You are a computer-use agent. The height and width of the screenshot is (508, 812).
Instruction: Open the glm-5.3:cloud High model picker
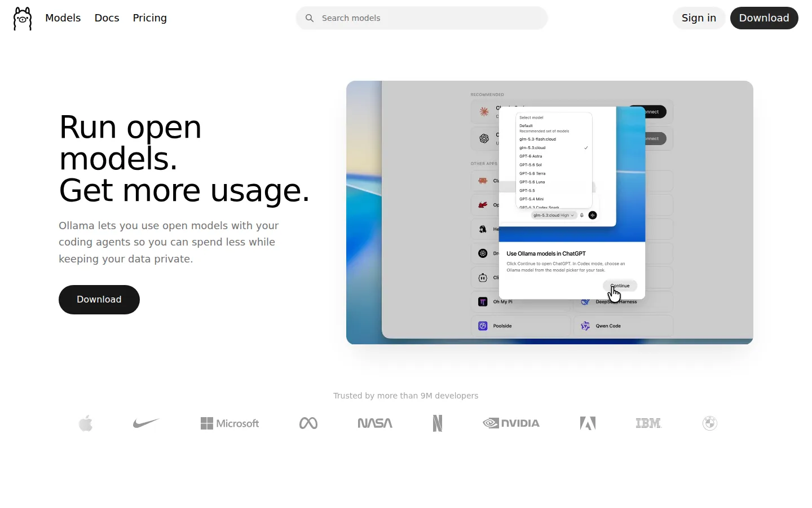click(x=554, y=215)
